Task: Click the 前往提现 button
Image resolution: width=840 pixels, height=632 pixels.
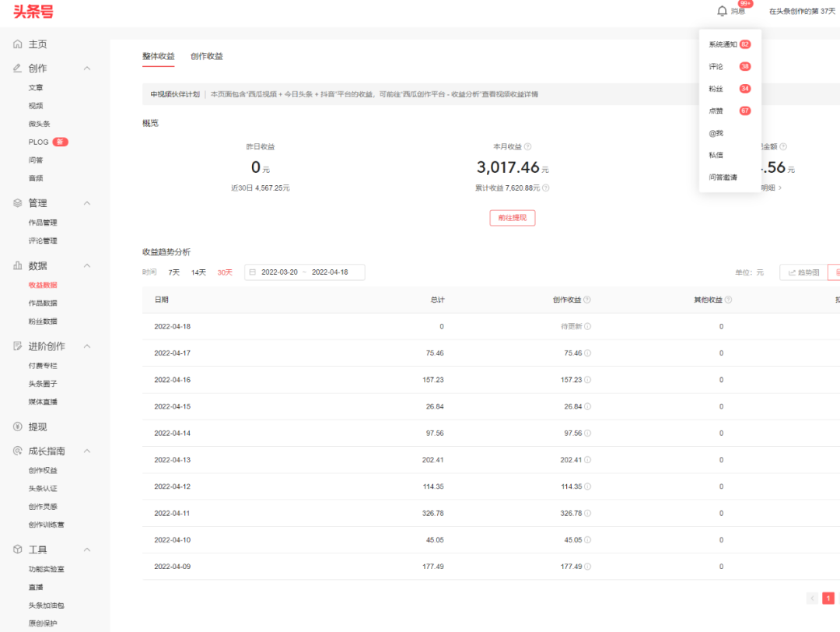Action: (x=512, y=218)
